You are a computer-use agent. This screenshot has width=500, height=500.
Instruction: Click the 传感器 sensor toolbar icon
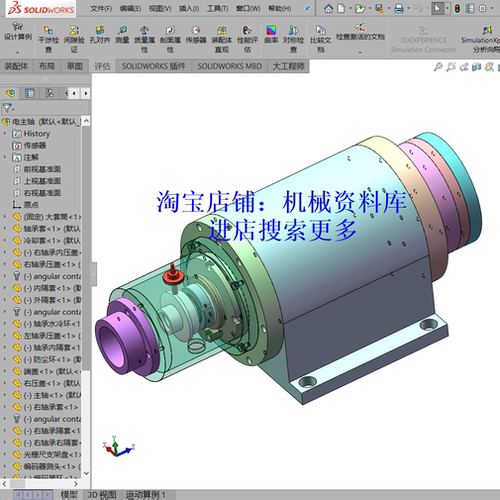pos(196,34)
